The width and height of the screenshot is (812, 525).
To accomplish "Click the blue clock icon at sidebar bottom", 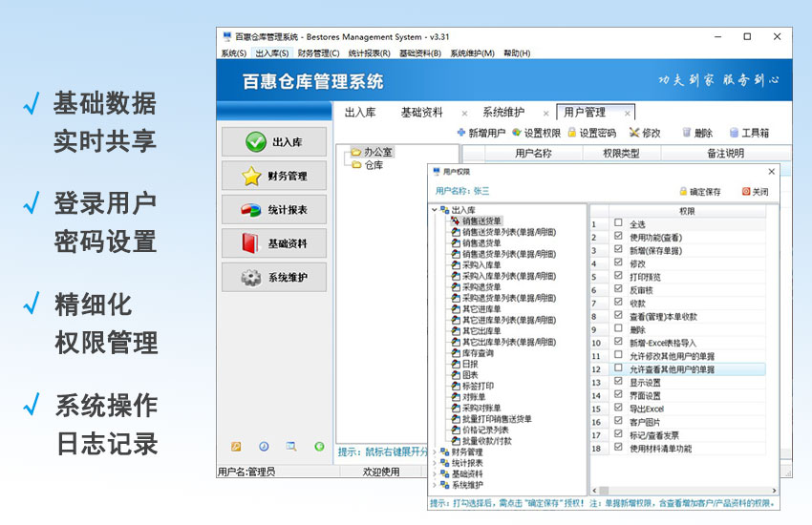I will [264, 447].
